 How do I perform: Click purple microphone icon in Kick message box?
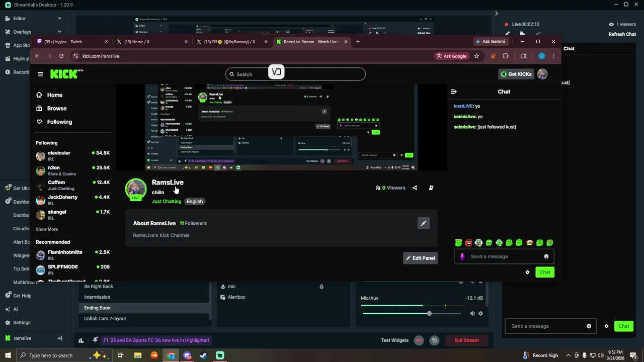(x=462, y=256)
